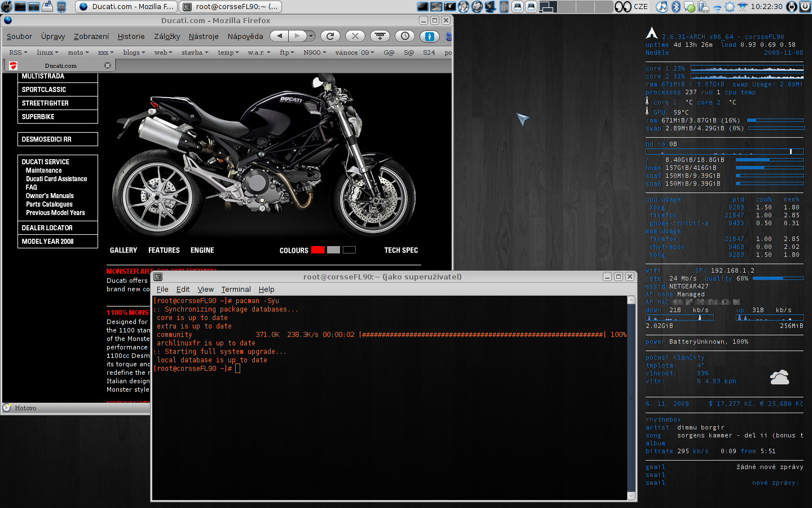
Task: Click the blue info toolbar icon in Firefox
Action: point(430,36)
